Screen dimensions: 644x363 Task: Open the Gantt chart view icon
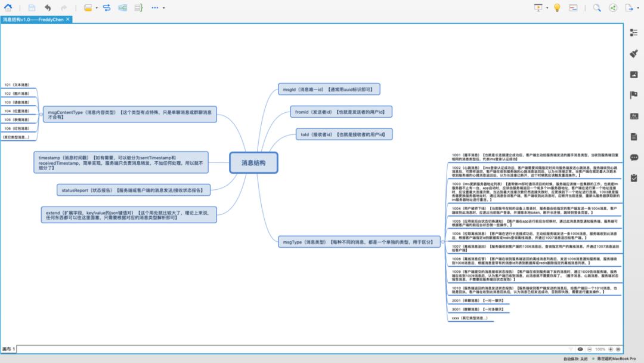click(573, 8)
